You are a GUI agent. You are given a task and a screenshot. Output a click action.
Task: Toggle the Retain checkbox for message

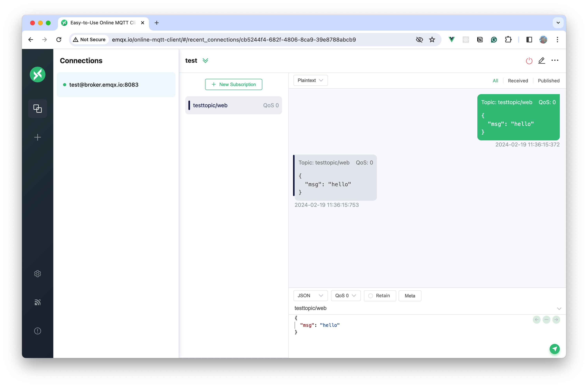point(371,295)
